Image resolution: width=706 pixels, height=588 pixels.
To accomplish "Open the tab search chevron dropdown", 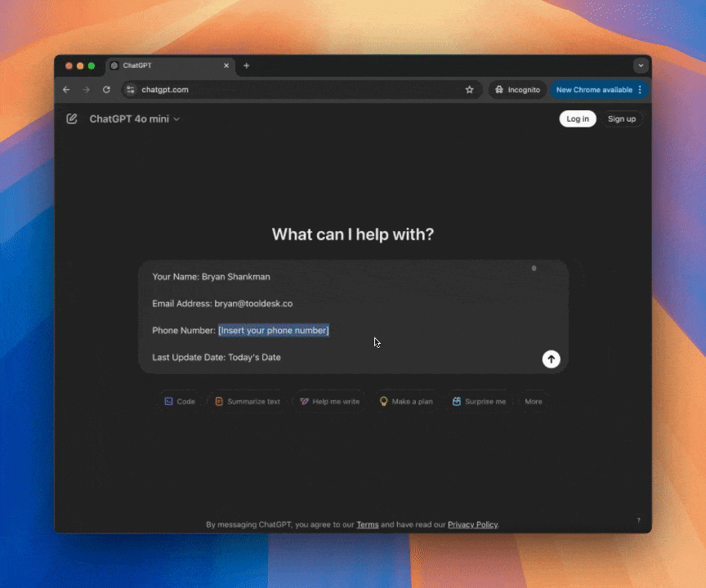I will [641, 65].
